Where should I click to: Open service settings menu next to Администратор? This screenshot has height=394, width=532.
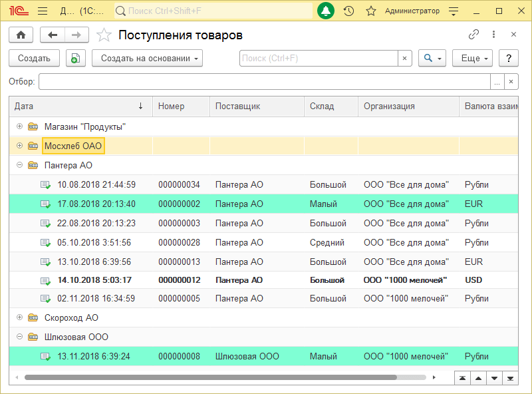454,11
